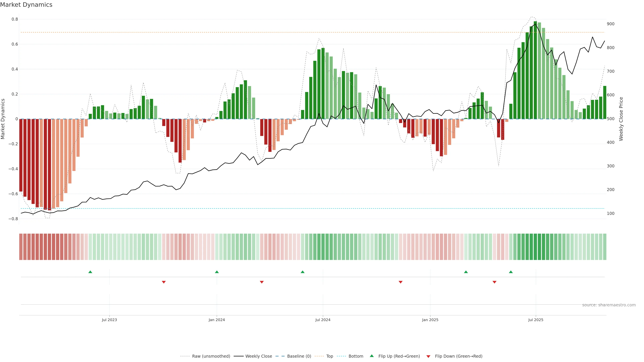Click the Jul 2023 x-axis label
The image size is (644, 362).
[109, 320]
